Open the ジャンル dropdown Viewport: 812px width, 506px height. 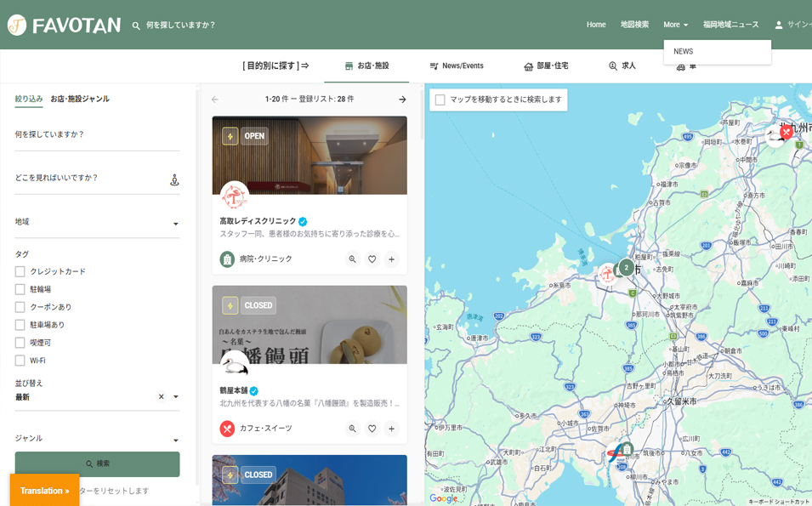(x=175, y=441)
